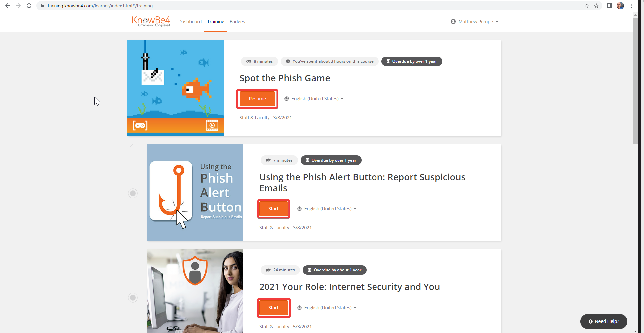This screenshot has height=333, width=644.
Task: Click the 24 minutes badge
Action: coord(280,270)
